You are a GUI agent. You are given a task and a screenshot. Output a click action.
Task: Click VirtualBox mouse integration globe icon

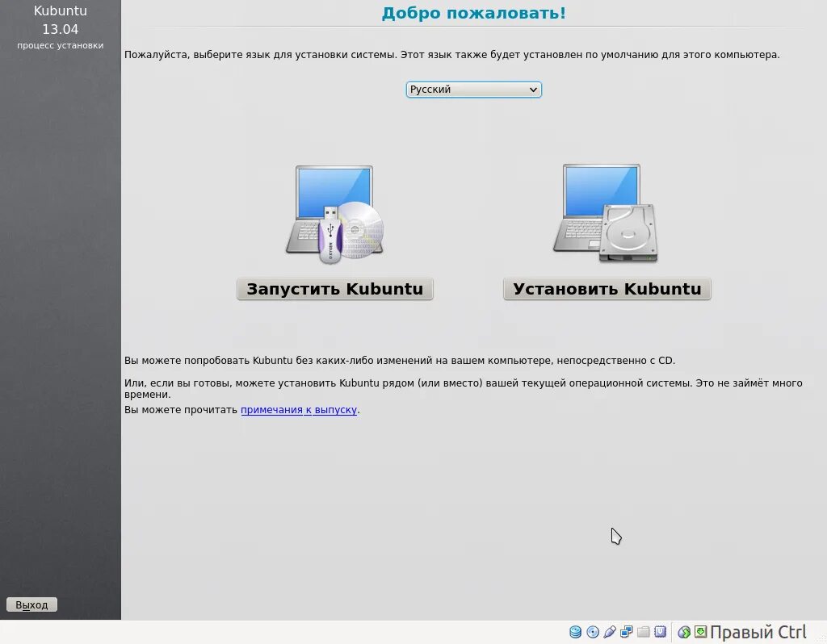[684, 631]
